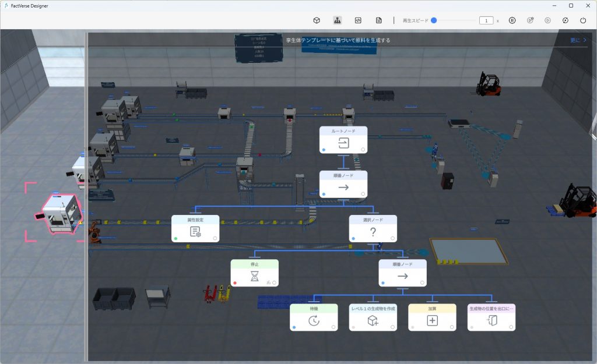597x364 pixels.
Task: Select the 属性設定 node
Action: [195, 229]
